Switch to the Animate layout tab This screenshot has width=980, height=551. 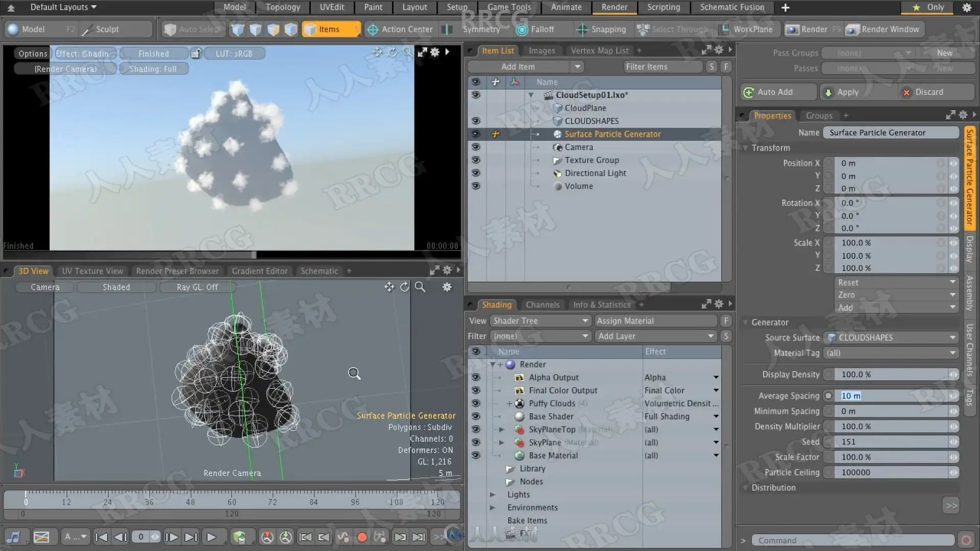click(x=566, y=7)
